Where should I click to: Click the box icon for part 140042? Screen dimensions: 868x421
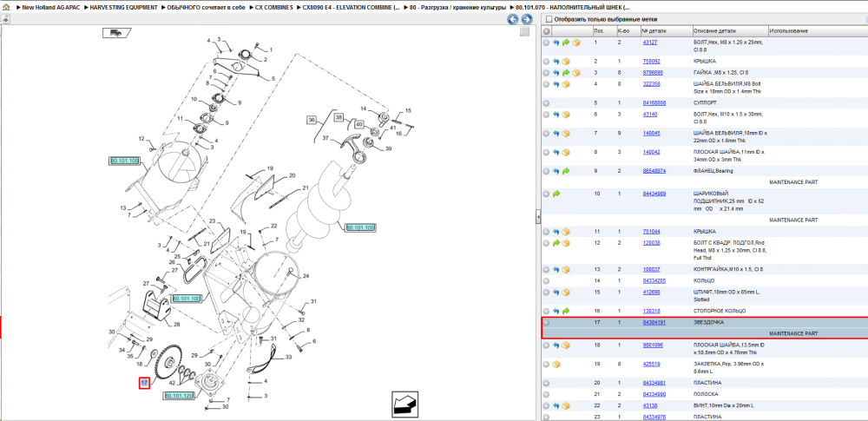tap(566, 152)
